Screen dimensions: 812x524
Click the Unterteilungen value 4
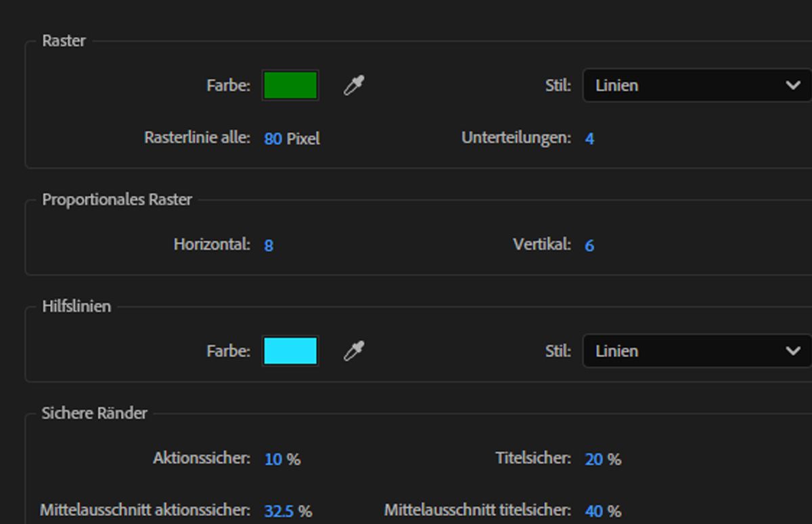pos(589,138)
